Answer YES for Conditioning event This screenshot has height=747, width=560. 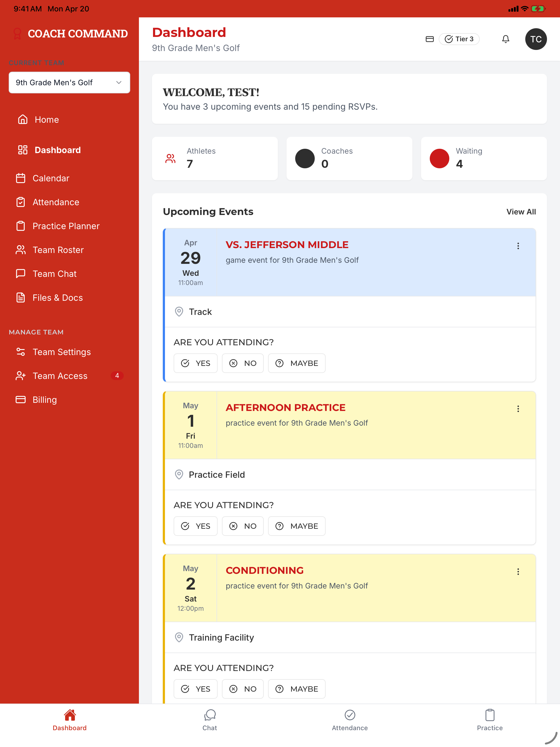195,689
